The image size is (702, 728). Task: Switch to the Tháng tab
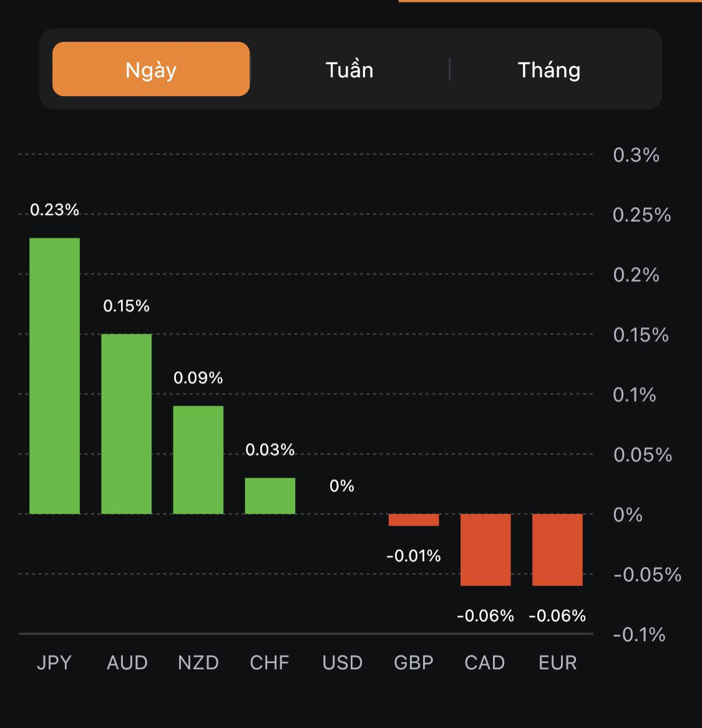coord(549,69)
